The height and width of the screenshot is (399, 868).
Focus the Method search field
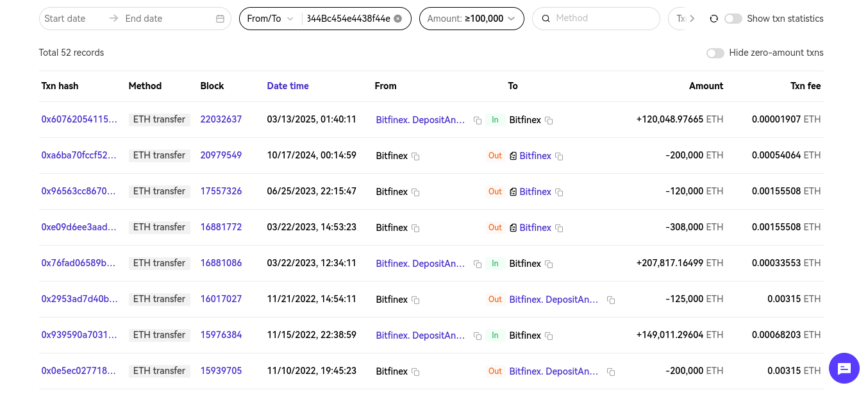point(596,19)
